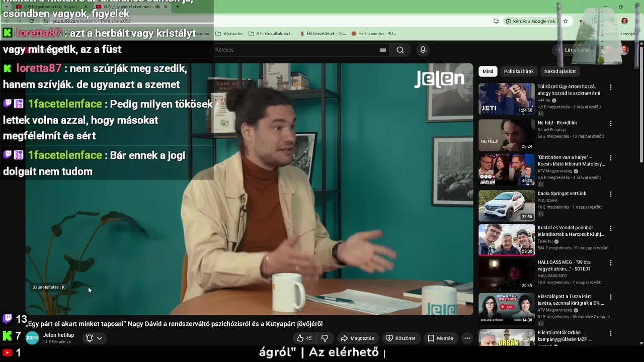Close the active Egy párt el akart tab
The width and height of the screenshot is (644, 362).
point(166,7)
